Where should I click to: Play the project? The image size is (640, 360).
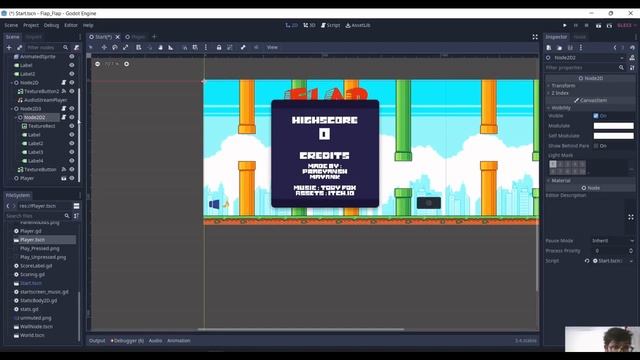pyautogui.click(x=565, y=25)
